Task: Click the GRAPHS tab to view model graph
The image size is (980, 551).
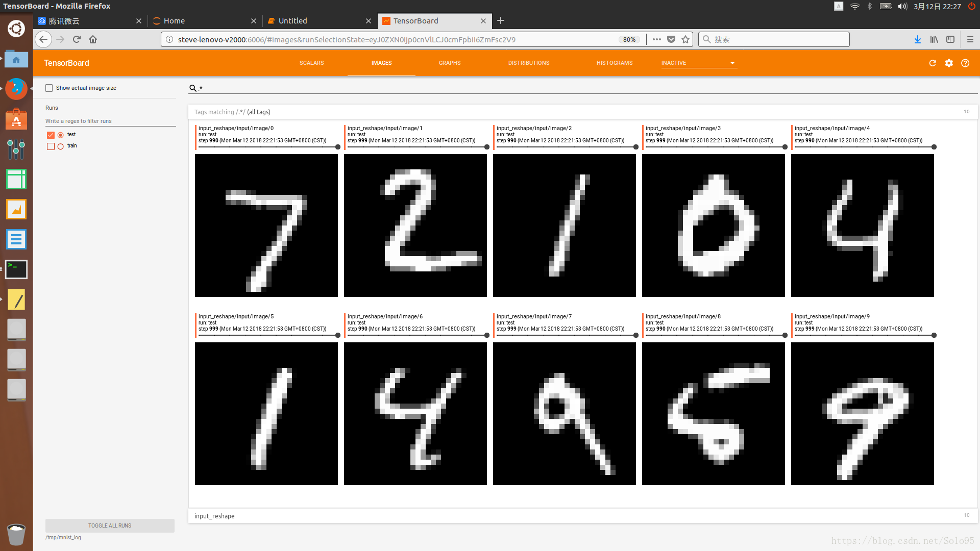Action: click(450, 63)
